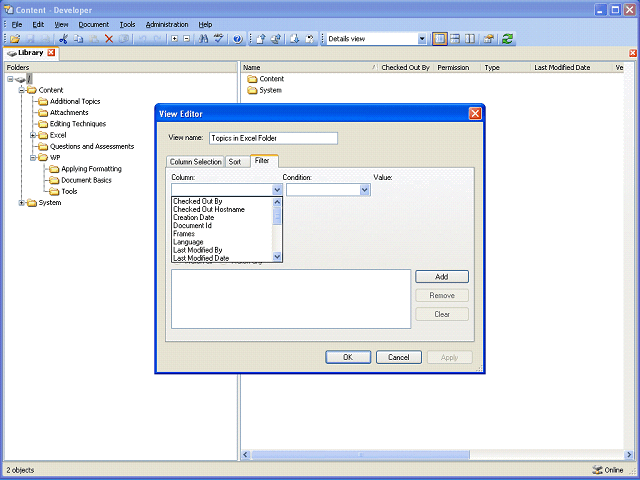Viewport: 640px width, 480px height.
Task: Open the File menu
Action: click(x=17, y=24)
